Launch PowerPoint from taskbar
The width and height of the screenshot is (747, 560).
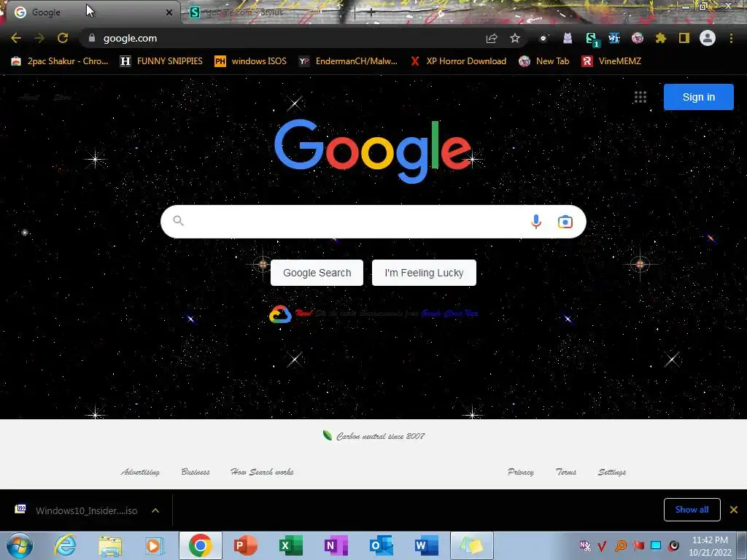246,545
